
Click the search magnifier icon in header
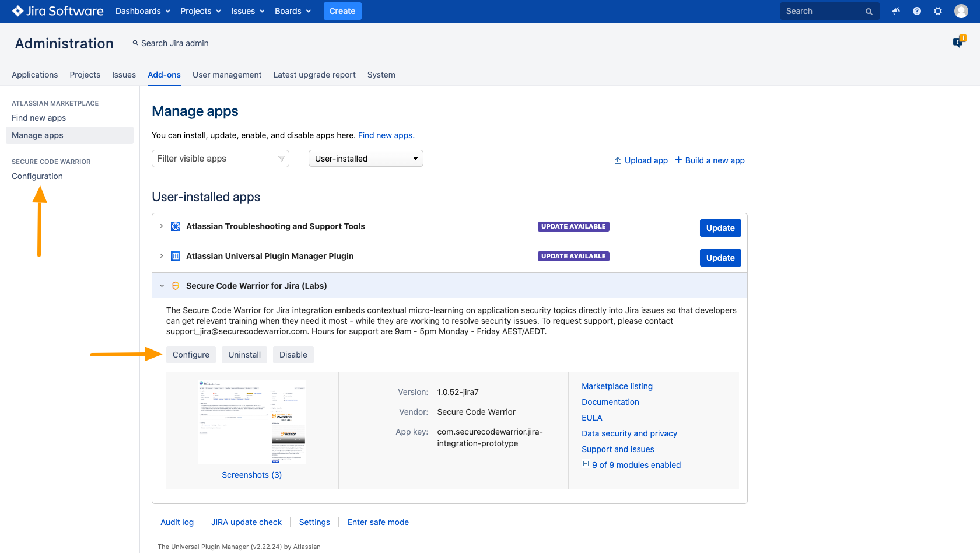tap(869, 12)
